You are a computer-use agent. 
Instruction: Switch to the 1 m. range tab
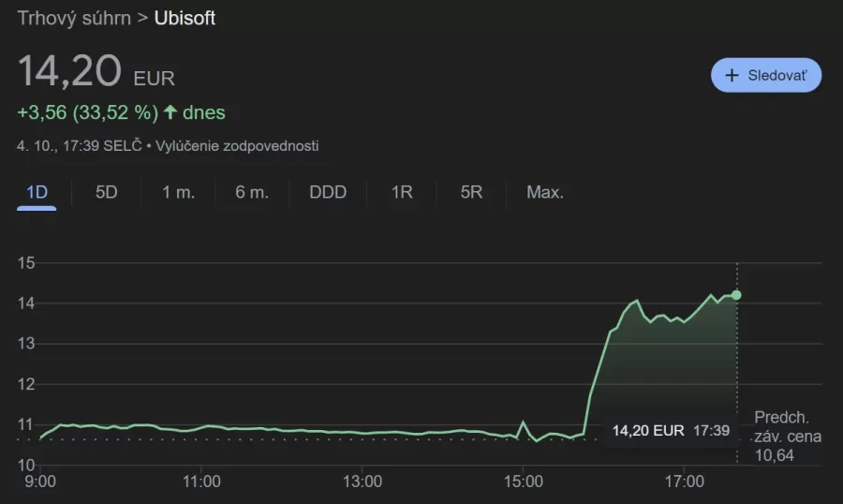pyautogui.click(x=178, y=192)
